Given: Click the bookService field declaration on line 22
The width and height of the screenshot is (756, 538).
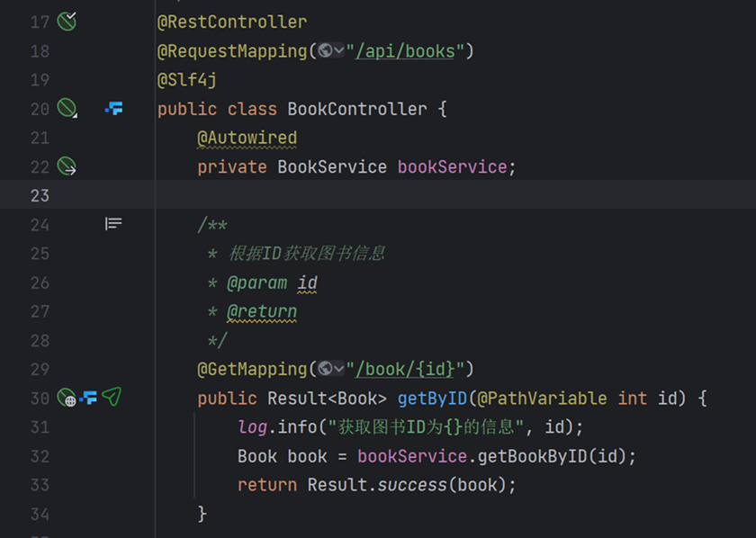Looking at the screenshot, I should point(452,166).
